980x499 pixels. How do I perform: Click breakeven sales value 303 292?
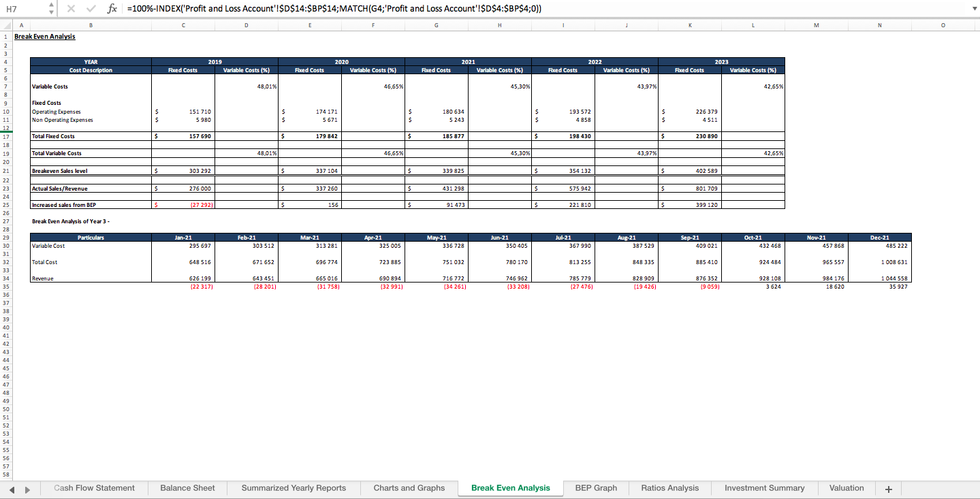[x=183, y=171]
